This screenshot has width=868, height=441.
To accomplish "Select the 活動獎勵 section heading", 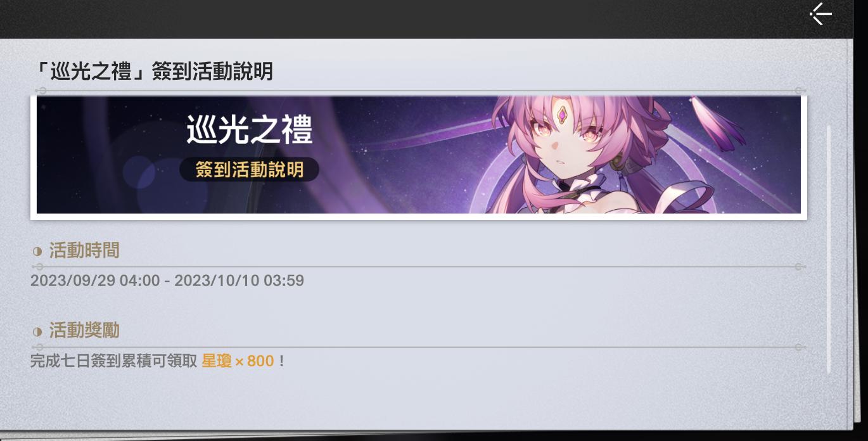I will coord(84,331).
